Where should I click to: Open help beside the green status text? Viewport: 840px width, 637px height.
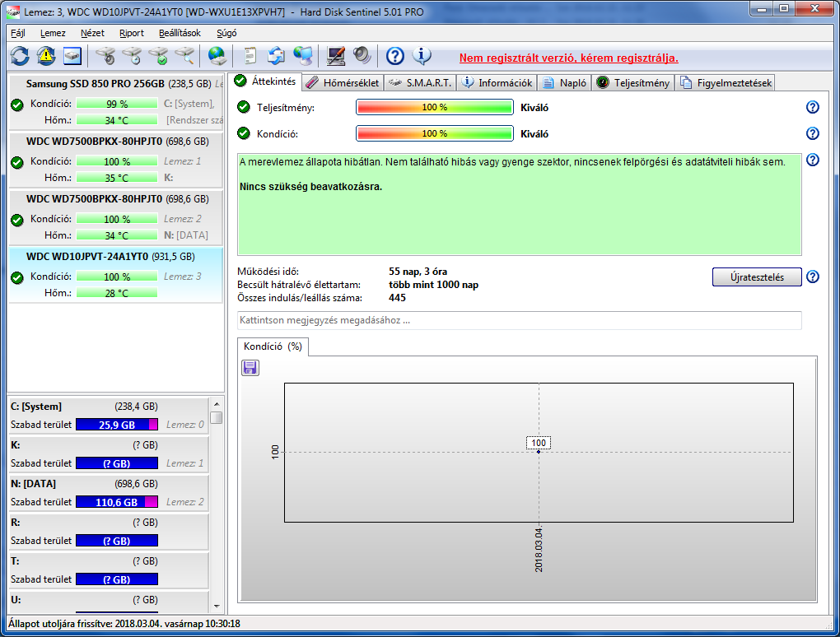click(813, 160)
